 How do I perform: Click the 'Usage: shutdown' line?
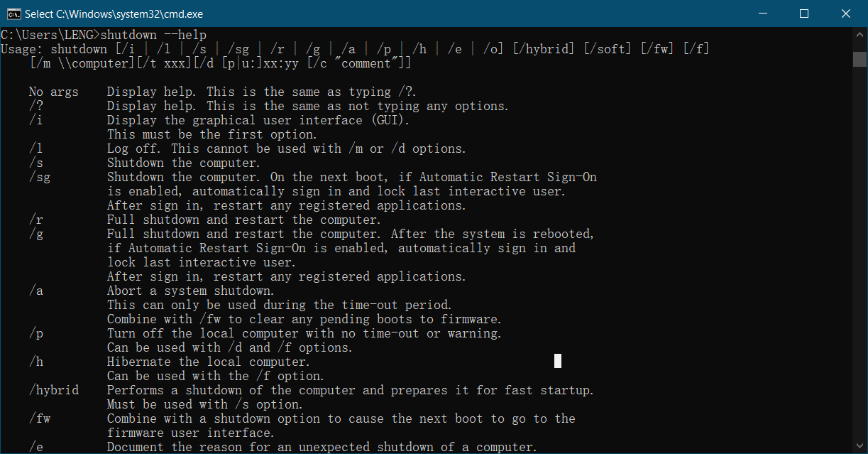[x=355, y=49]
